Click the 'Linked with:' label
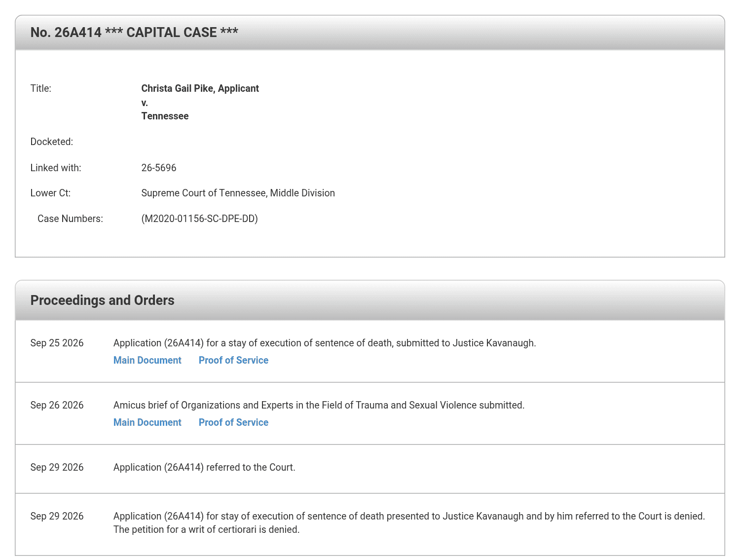Screen dimensions: 740x560 pyautogui.click(x=56, y=168)
